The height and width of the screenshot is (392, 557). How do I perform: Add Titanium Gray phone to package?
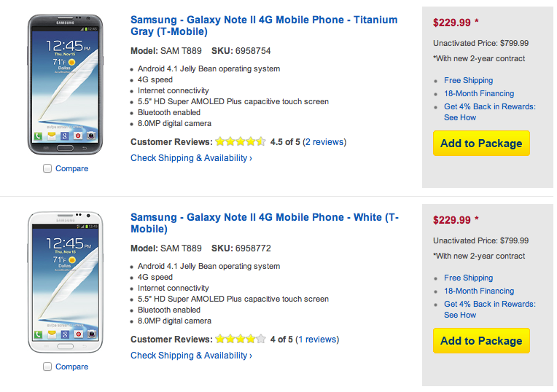[x=481, y=144]
